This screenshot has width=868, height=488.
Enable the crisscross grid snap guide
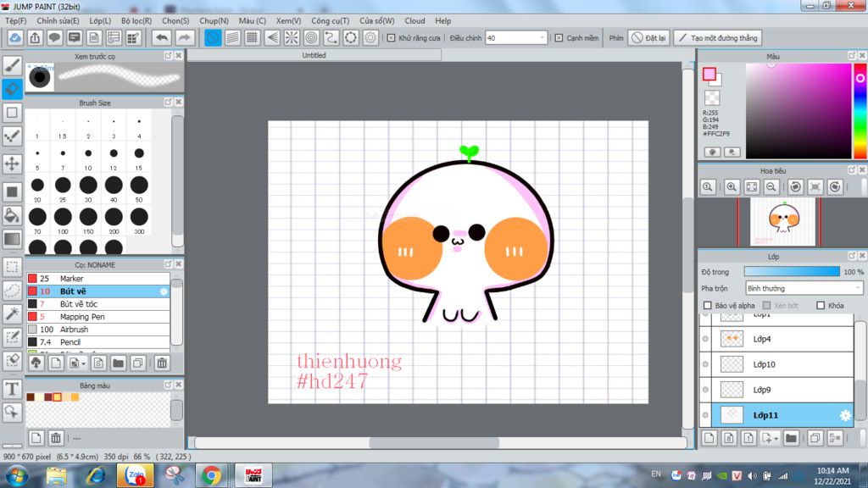252,37
